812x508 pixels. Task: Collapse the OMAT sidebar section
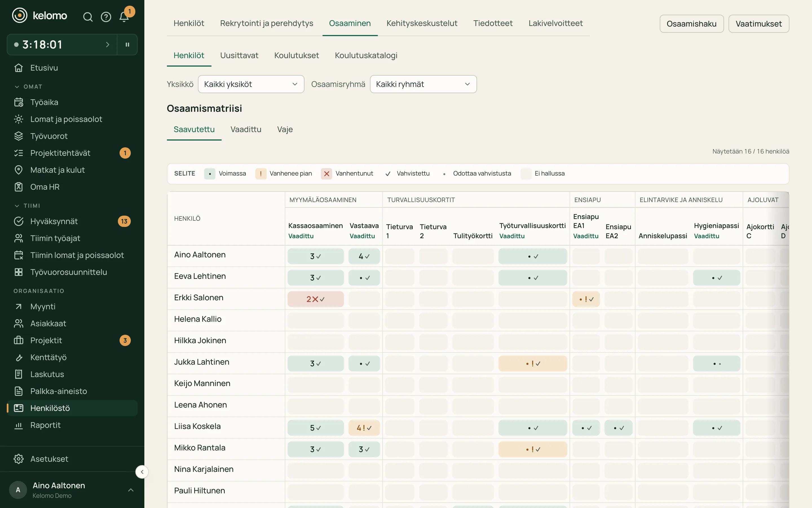pyautogui.click(x=28, y=87)
